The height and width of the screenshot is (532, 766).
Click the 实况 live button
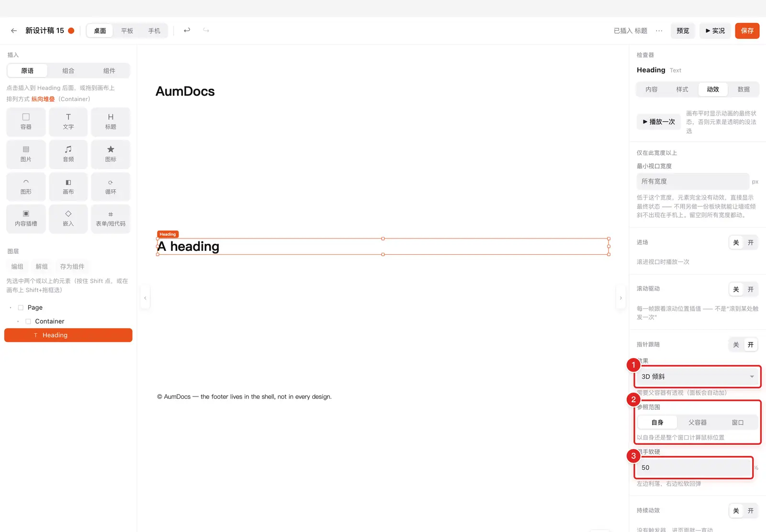[715, 31]
